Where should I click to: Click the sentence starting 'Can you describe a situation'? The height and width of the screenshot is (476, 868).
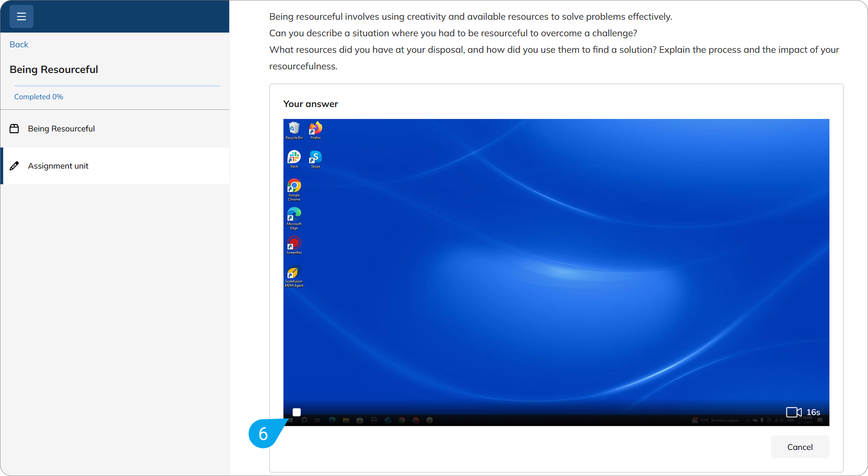tap(453, 33)
